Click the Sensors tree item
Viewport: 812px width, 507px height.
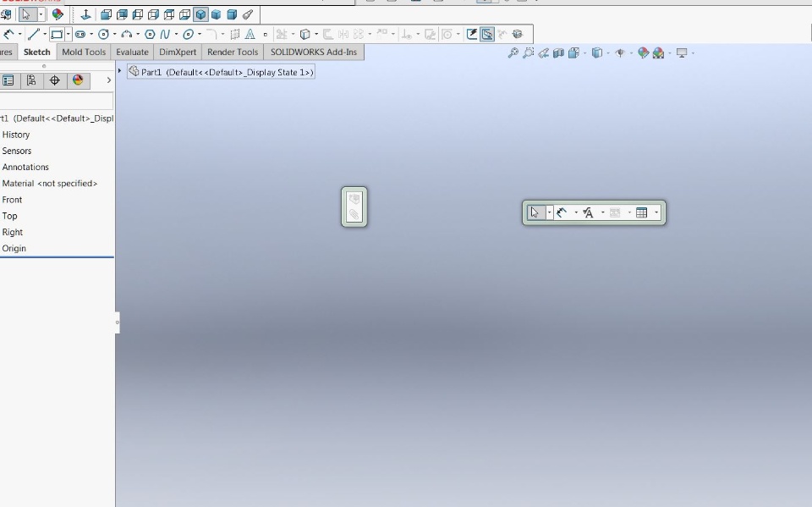(17, 151)
